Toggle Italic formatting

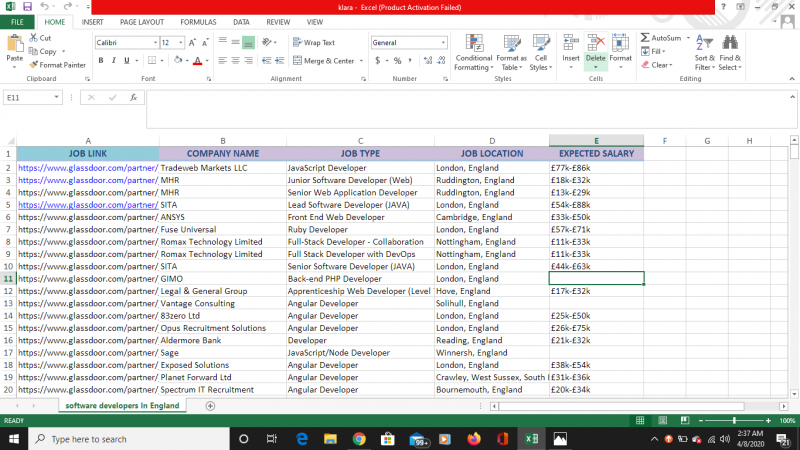click(x=114, y=61)
